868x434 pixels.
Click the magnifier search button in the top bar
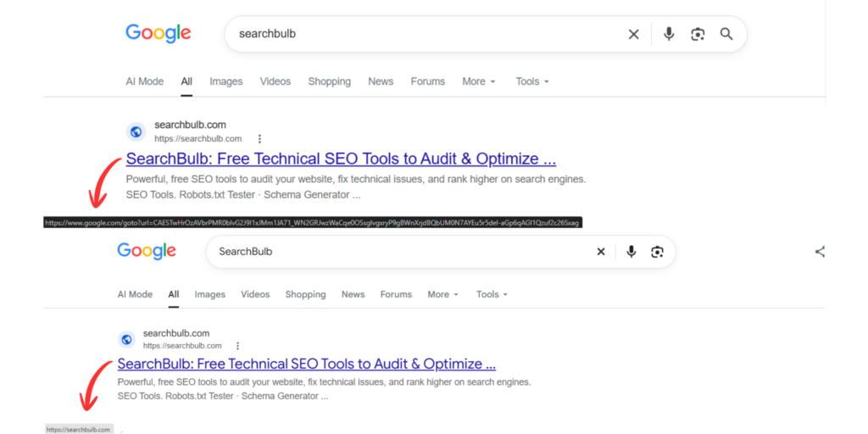point(726,34)
